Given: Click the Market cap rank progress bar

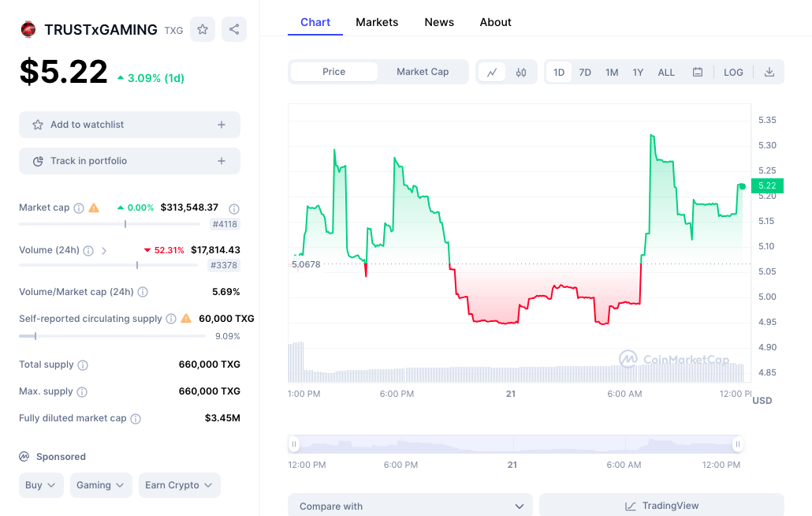Looking at the screenshot, I should pyautogui.click(x=110, y=224).
